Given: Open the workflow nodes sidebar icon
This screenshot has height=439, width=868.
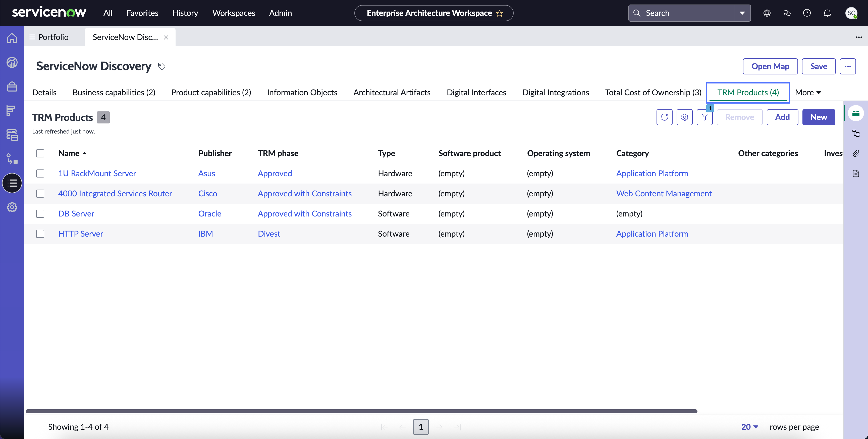Looking at the screenshot, I should [12, 159].
